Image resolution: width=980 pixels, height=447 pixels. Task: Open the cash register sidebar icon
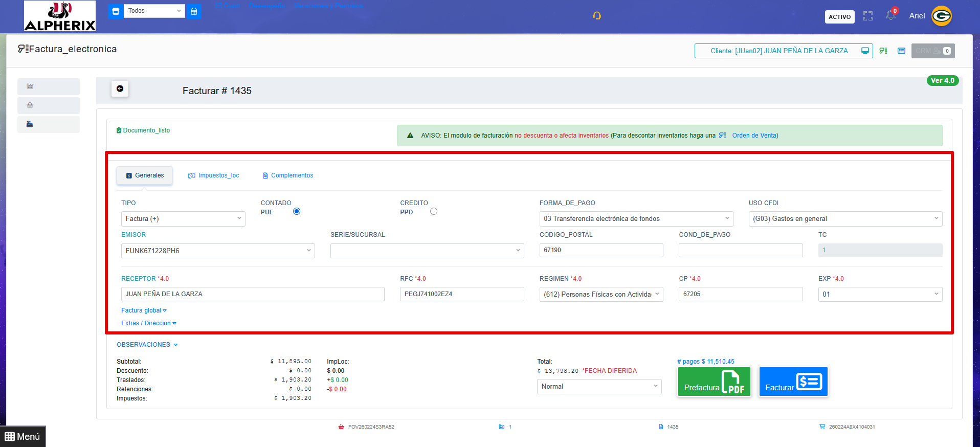(30, 124)
